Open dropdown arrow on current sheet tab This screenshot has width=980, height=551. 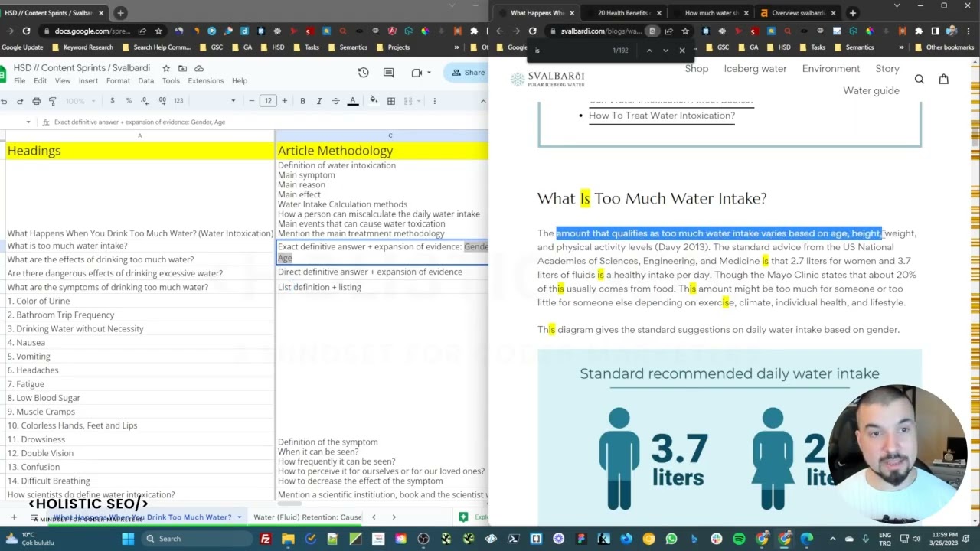(x=239, y=517)
